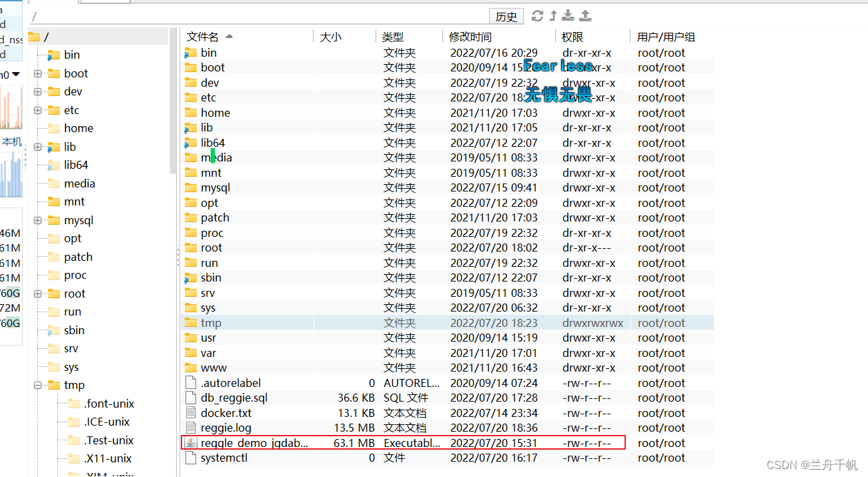
Task: Click the bin folder icon in tree
Action: [x=53, y=55]
